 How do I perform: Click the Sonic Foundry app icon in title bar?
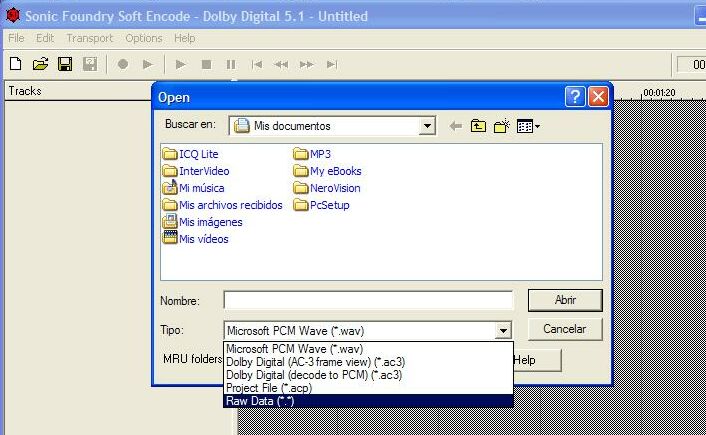[x=13, y=15]
